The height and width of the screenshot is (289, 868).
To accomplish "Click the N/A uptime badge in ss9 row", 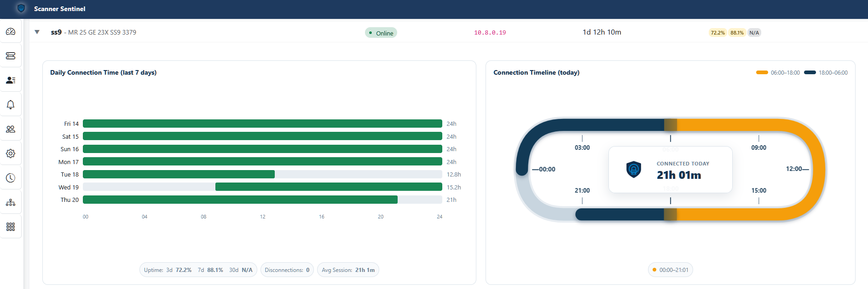I will pos(754,33).
